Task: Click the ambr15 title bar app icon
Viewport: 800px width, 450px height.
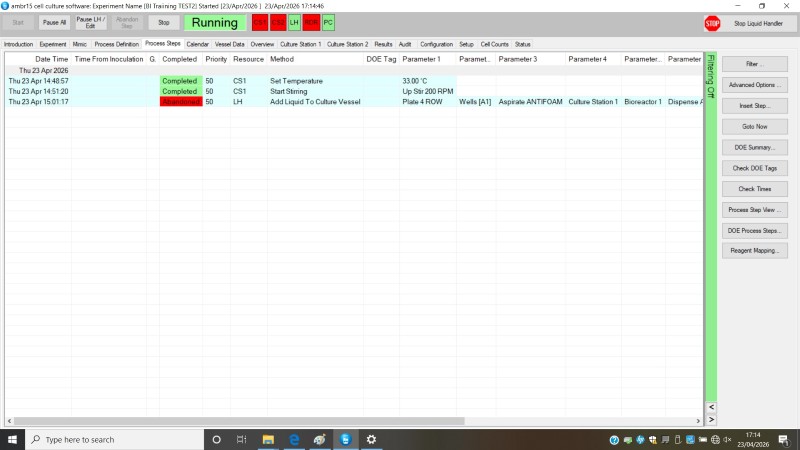Action: point(5,6)
